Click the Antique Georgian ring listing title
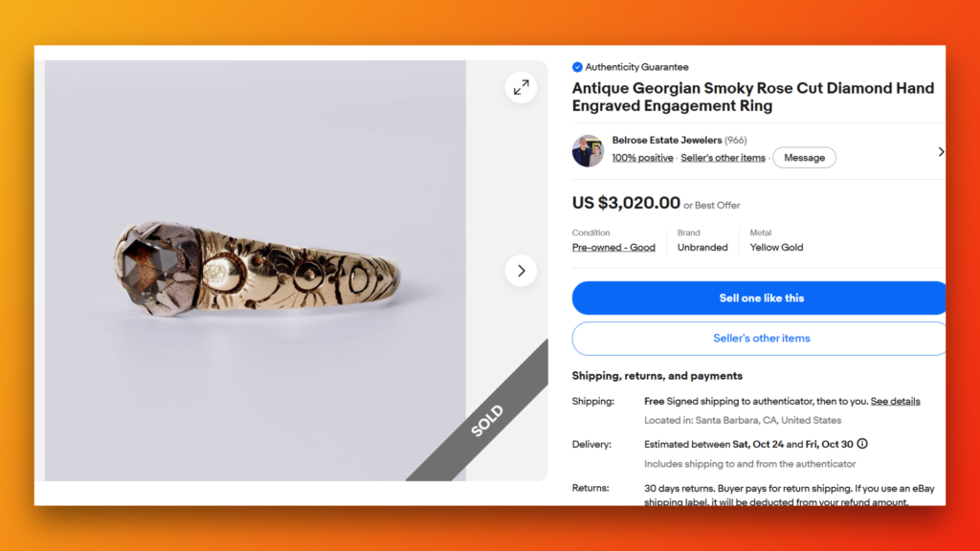Image resolution: width=980 pixels, height=551 pixels. coord(753,97)
